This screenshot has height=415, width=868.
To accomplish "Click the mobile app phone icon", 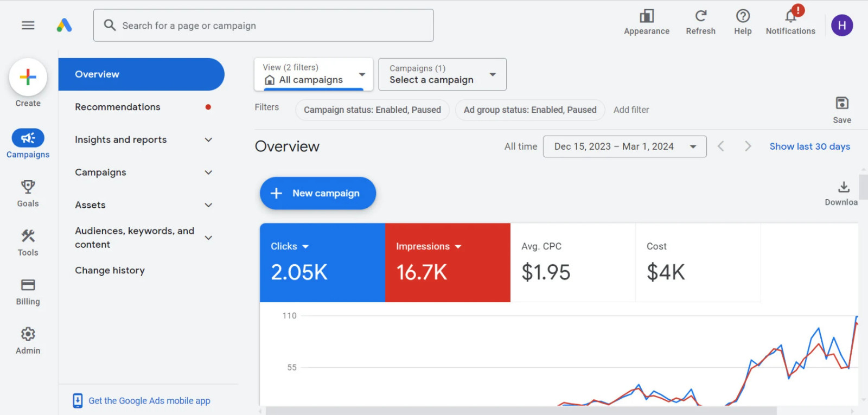I will (78, 401).
